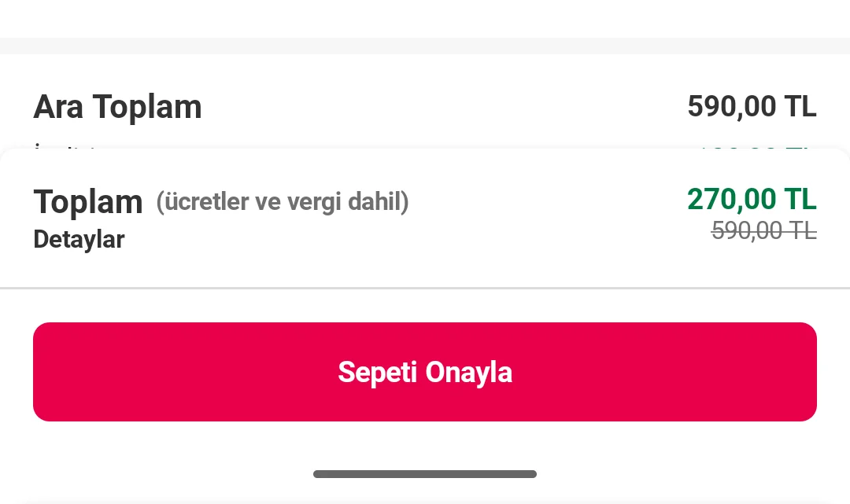Image resolution: width=850 pixels, height=504 pixels.
Task: Click the green 270,00 TL total price
Action: 752,199
